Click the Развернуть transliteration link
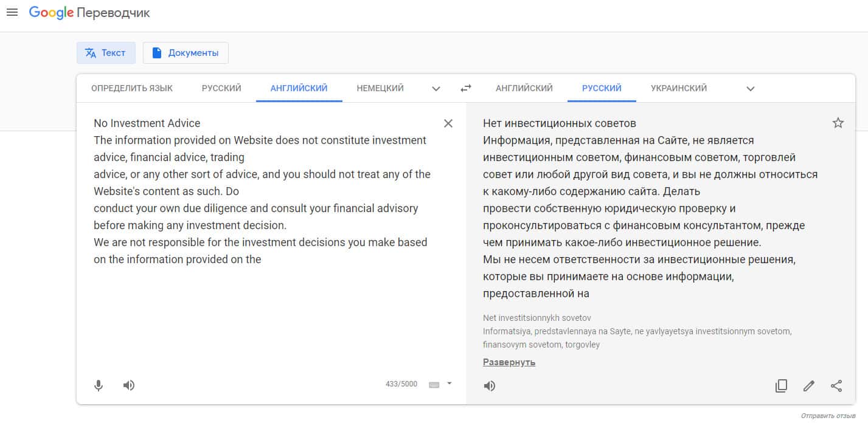The width and height of the screenshot is (868, 426). [509, 362]
